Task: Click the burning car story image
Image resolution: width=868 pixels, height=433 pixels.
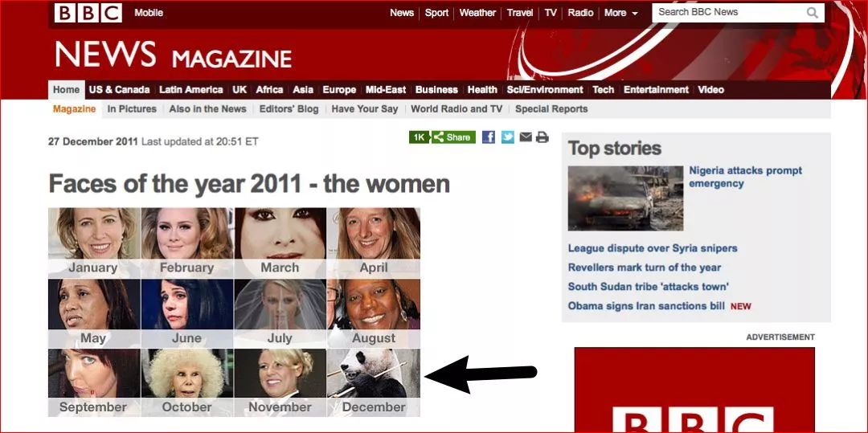Action: point(625,198)
